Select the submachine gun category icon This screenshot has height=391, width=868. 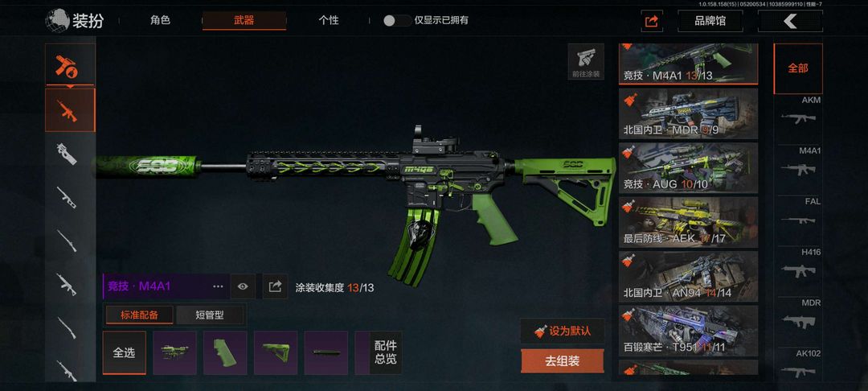[x=70, y=154]
